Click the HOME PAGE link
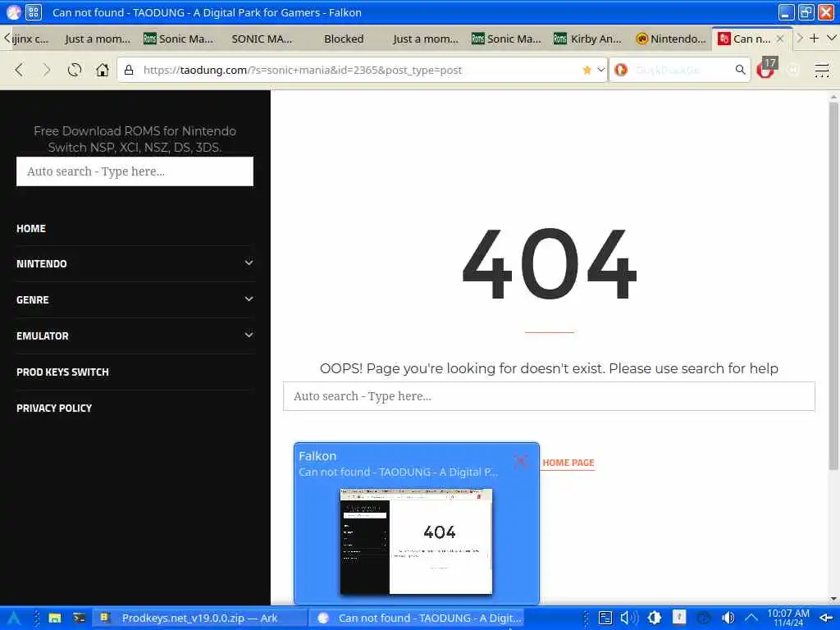Image resolution: width=840 pixels, height=630 pixels. tap(568, 463)
